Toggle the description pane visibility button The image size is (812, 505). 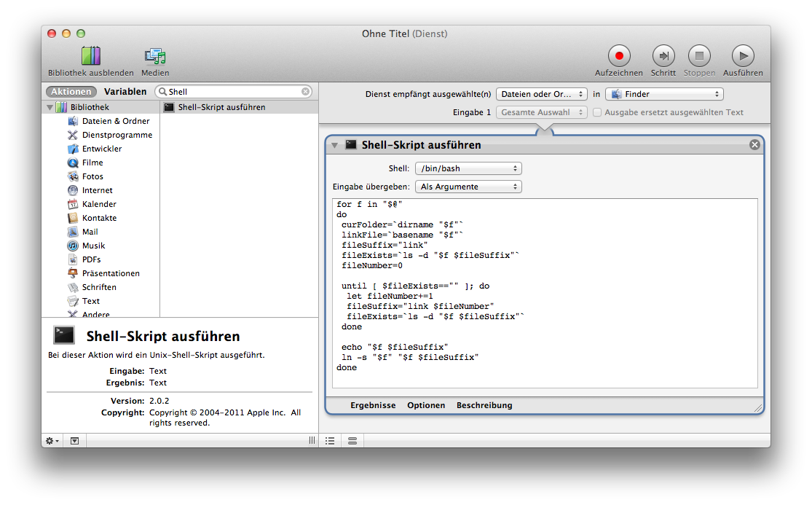74,441
